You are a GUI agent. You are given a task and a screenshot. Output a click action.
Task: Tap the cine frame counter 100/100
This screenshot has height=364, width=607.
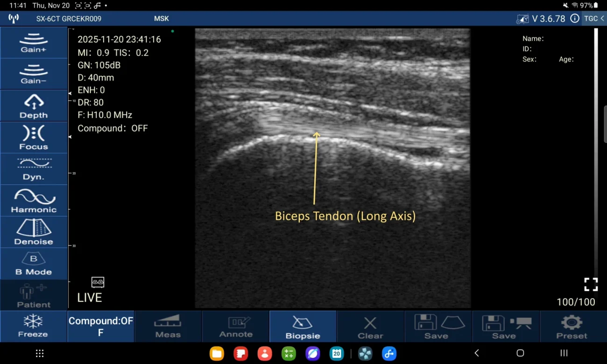(x=576, y=302)
